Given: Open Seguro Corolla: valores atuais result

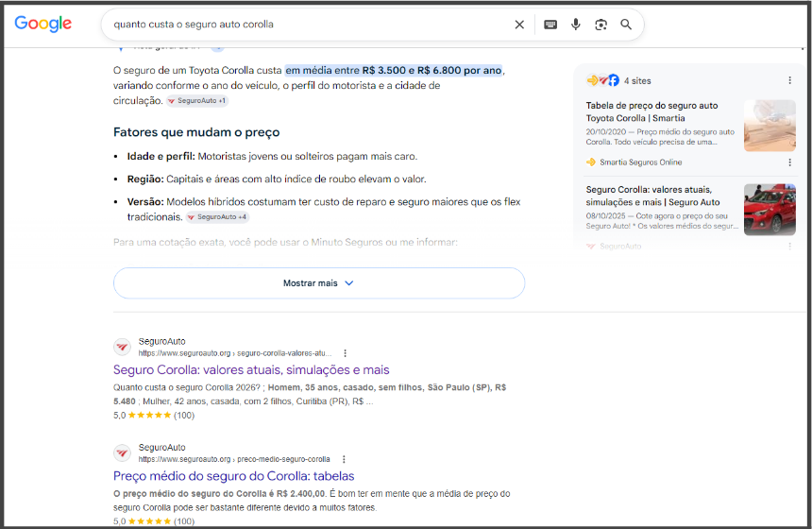Looking at the screenshot, I should (x=251, y=370).
